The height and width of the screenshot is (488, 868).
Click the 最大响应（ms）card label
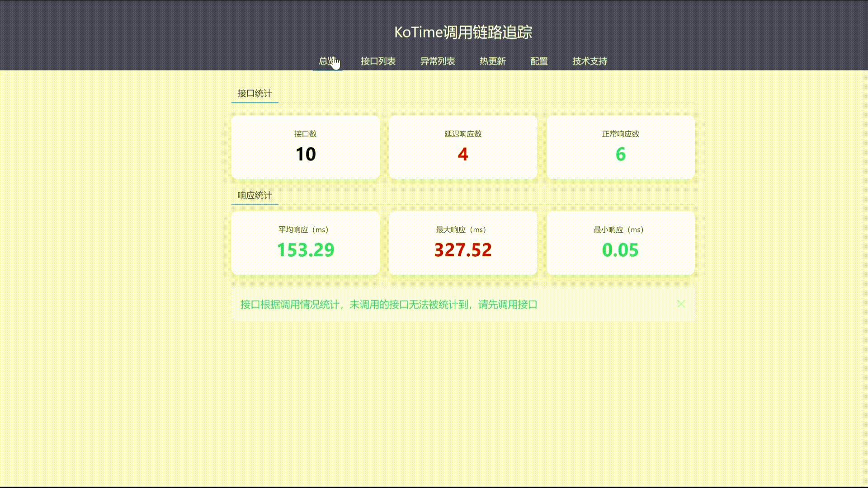[461, 230]
